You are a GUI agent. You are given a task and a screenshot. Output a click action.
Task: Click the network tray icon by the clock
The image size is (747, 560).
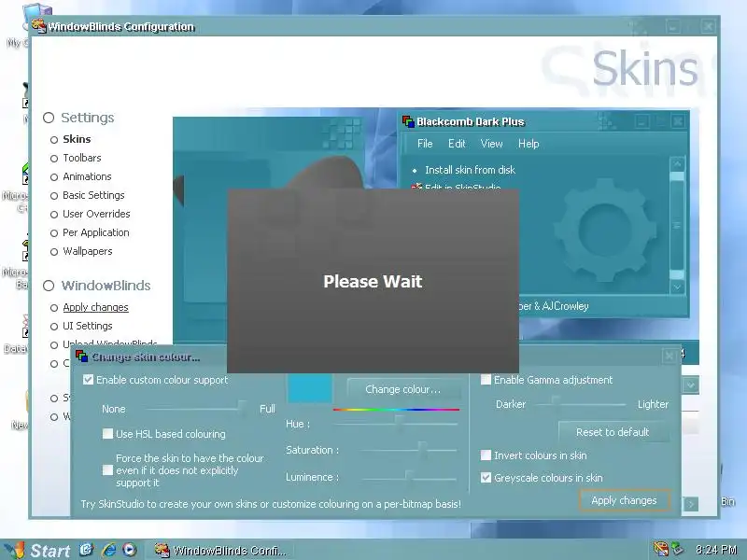(x=677, y=549)
